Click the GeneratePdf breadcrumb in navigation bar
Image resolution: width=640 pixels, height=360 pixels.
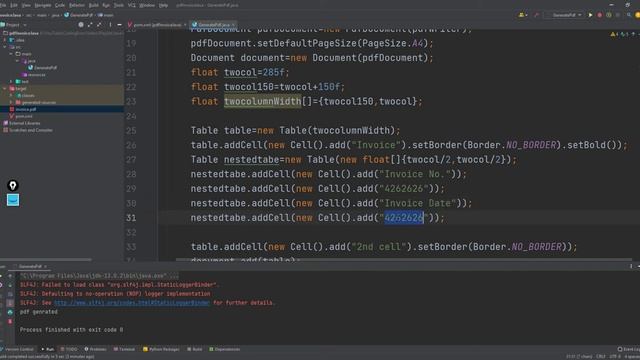(x=78, y=15)
